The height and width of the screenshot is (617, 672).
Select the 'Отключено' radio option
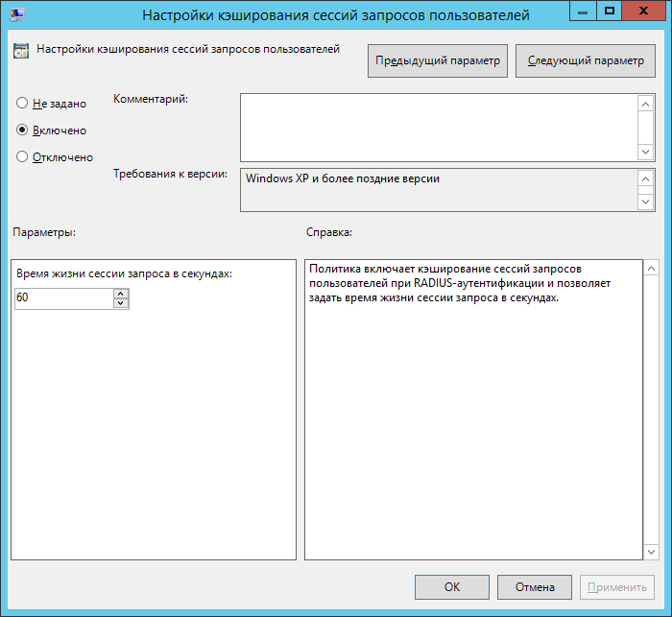pos(22,157)
